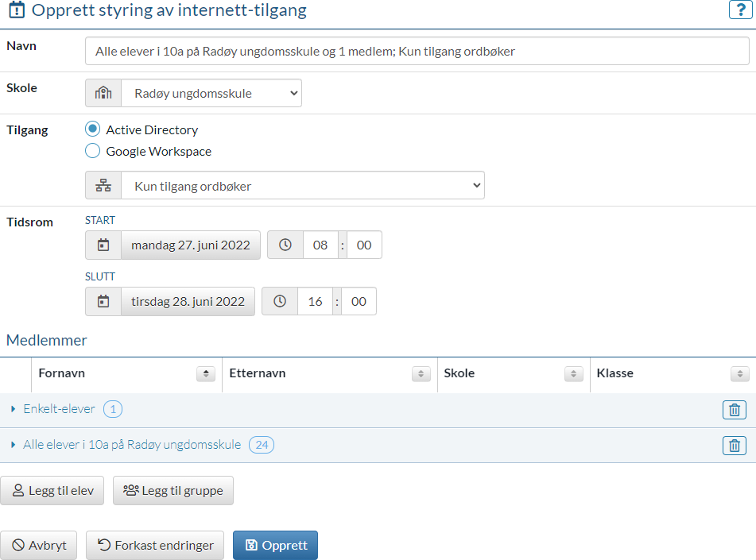756x560 pixels.
Task: Click the clock icon for end time
Action: coord(280,302)
